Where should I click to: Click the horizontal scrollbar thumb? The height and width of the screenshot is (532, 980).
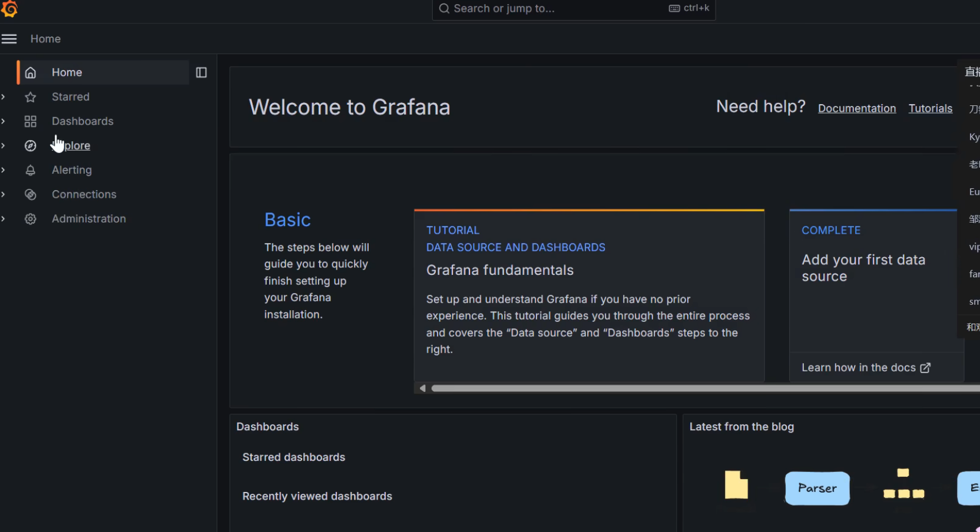tap(706, 388)
